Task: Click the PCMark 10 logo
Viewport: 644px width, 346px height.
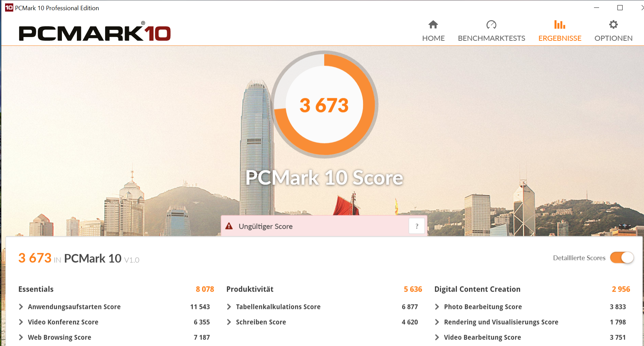Action: (95, 32)
